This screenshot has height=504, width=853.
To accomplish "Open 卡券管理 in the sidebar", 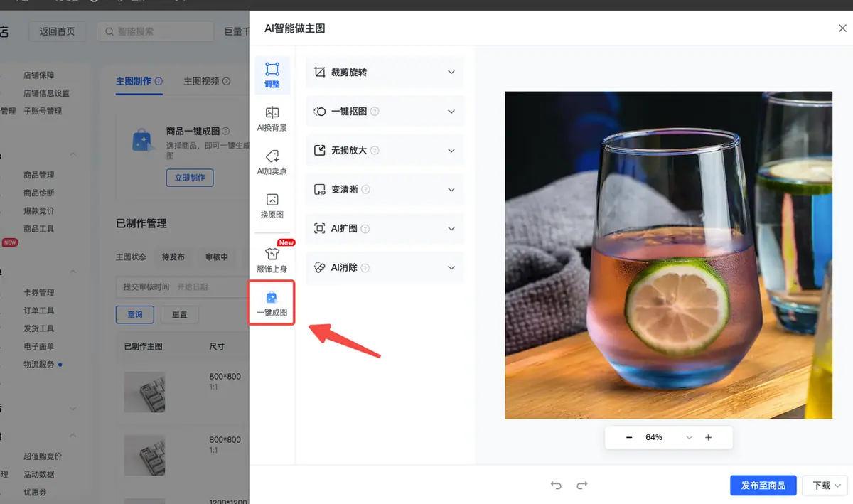I will click(39, 293).
